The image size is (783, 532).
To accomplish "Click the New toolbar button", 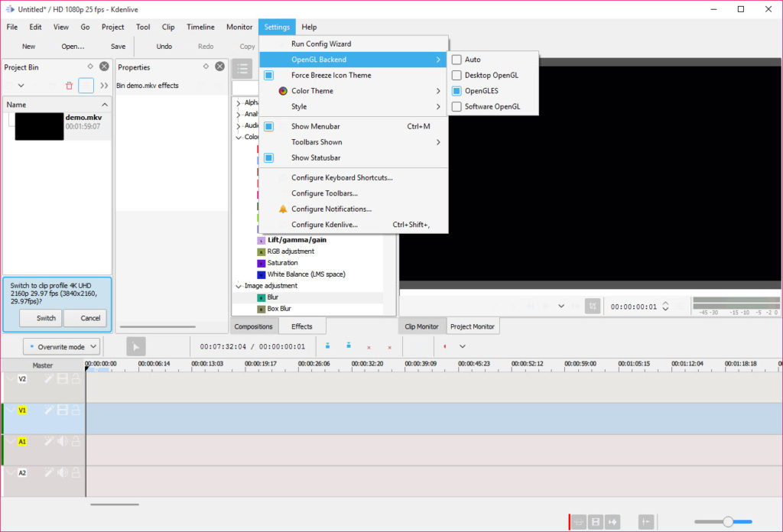I will [28, 47].
